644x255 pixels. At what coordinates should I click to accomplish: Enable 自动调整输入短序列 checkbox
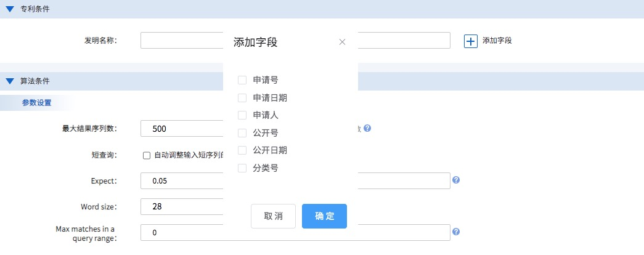pos(147,155)
